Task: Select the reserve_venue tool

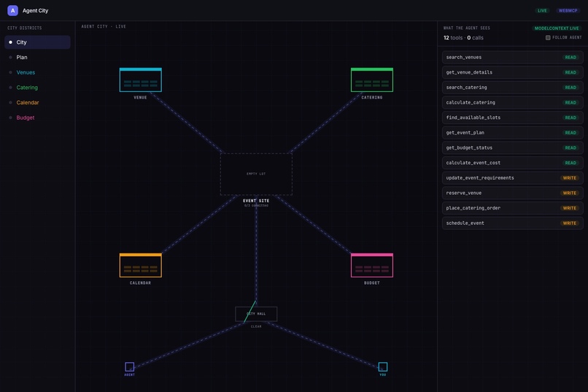Action: click(x=513, y=193)
